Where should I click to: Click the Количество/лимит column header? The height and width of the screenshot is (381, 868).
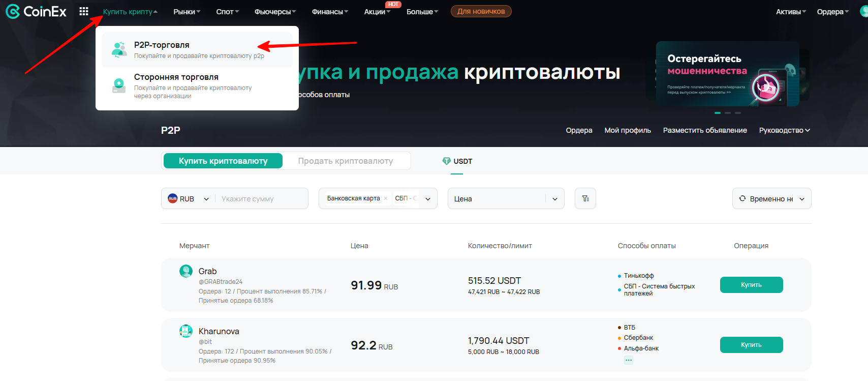(500, 246)
